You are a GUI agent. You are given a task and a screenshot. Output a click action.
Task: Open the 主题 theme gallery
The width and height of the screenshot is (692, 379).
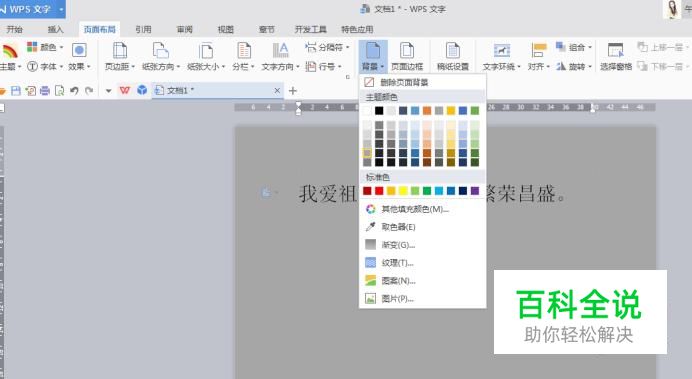[10, 56]
